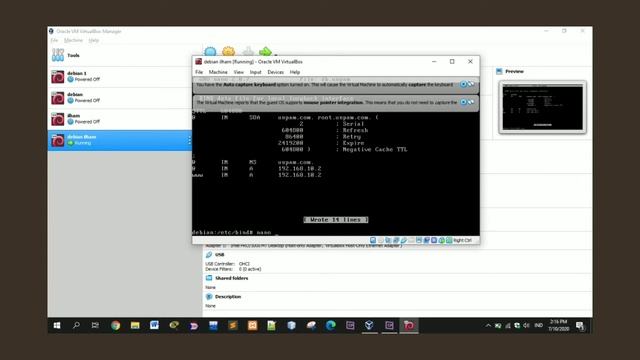Click the mouse integration status icon
This screenshot has height=360, width=640.
(442, 240)
